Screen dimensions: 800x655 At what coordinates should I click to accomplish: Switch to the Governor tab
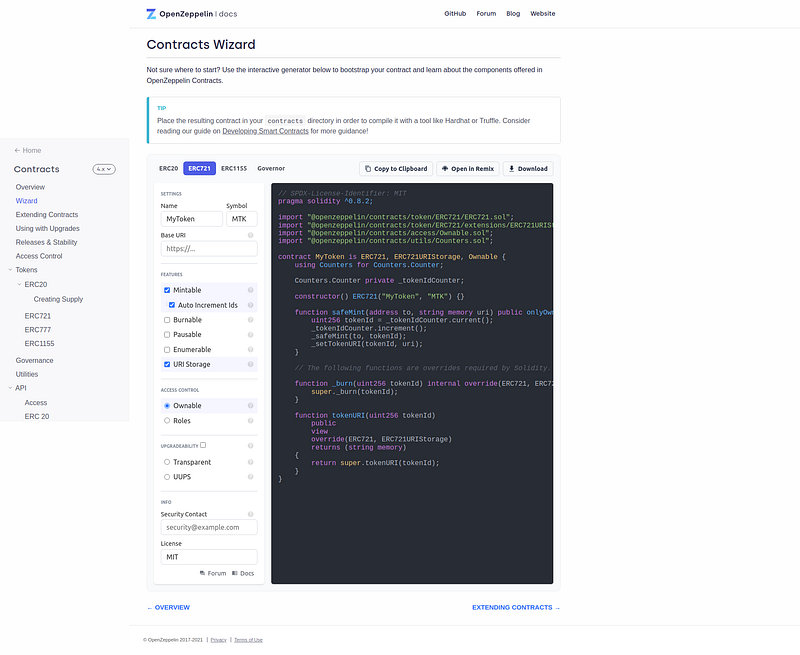point(271,169)
